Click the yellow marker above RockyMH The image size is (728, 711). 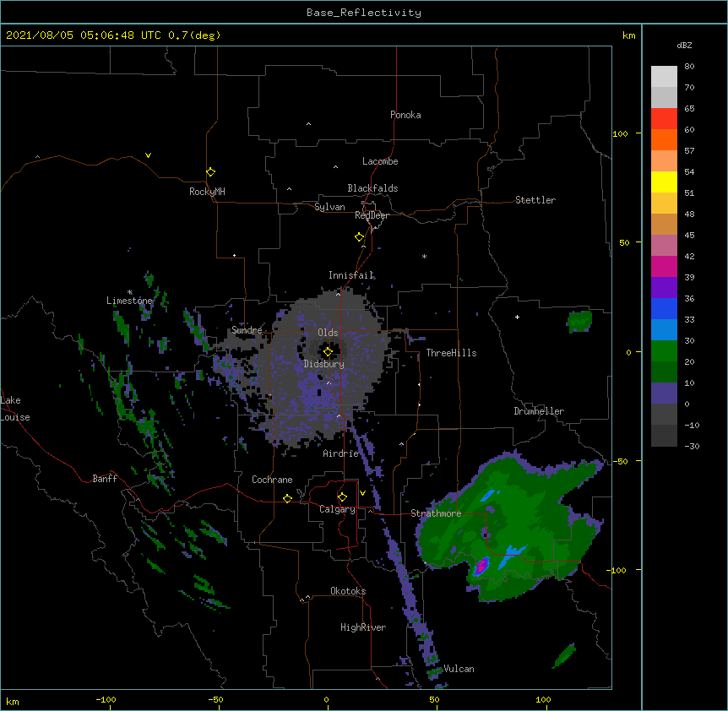tap(210, 171)
